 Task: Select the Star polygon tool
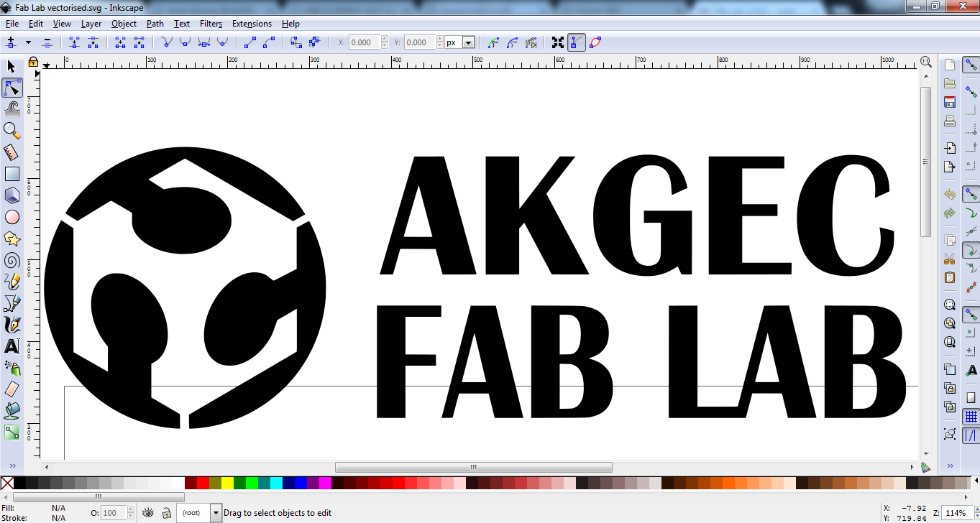point(12,239)
